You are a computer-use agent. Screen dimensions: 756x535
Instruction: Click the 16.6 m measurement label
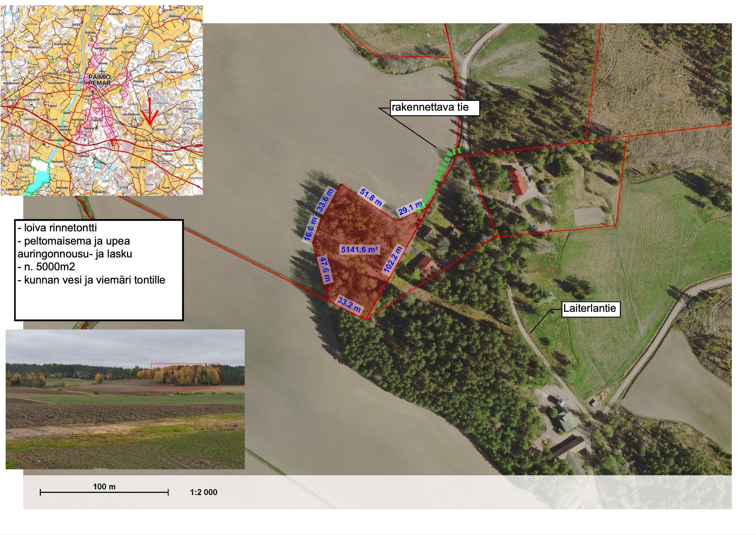[310, 229]
